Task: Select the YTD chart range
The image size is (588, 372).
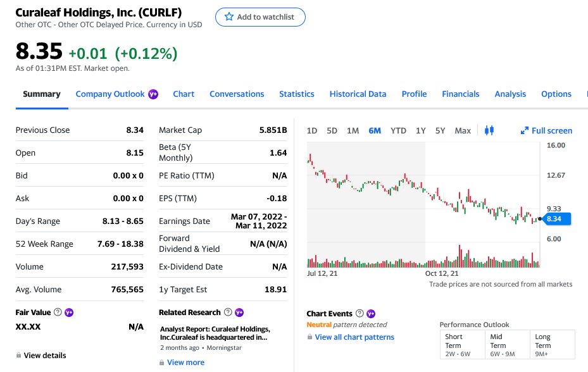Action: (398, 130)
